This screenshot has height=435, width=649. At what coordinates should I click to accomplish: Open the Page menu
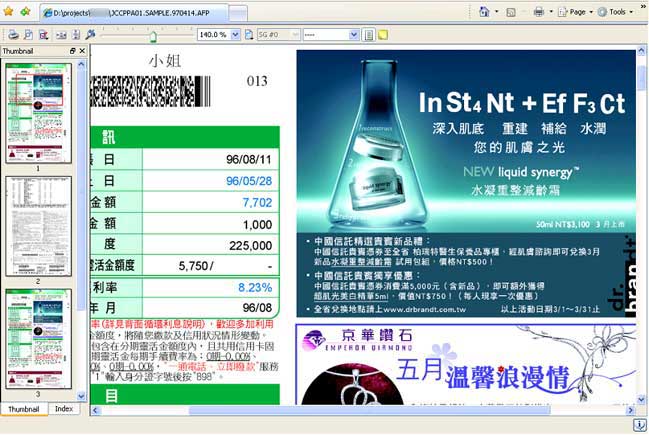[x=576, y=12]
